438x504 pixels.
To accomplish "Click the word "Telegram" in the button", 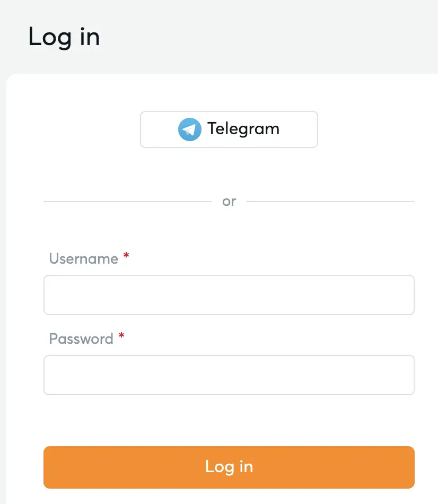I will (243, 129).
